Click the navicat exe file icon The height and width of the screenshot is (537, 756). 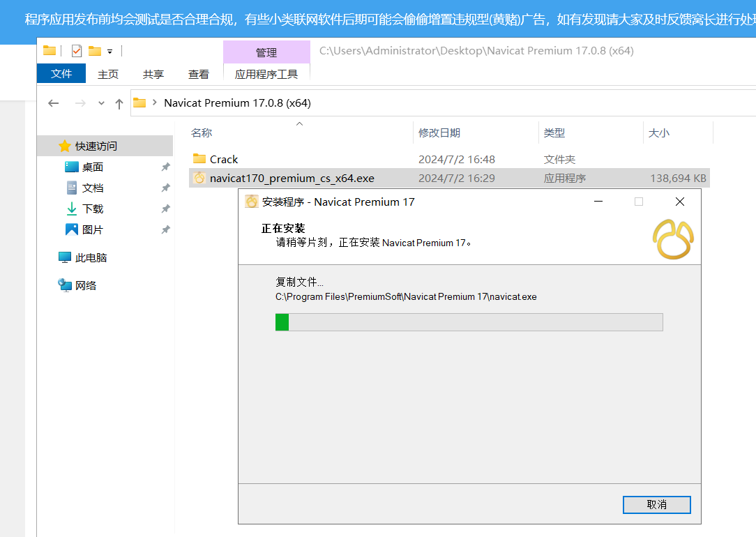(x=199, y=178)
